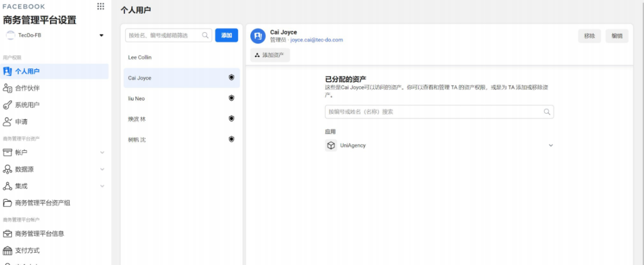This screenshot has height=265, width=644.
Task: Click the Cai Joyce profile avatar
Action: tap(258, 36)
